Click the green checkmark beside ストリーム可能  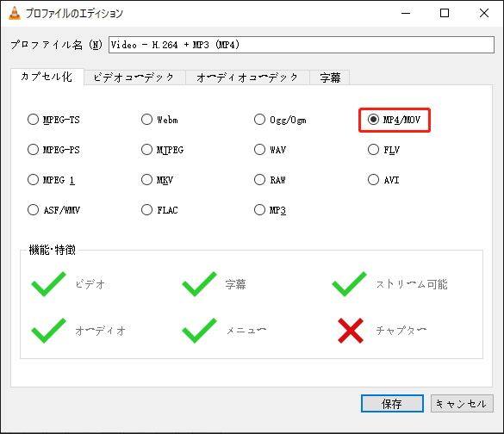click(350, 284)
